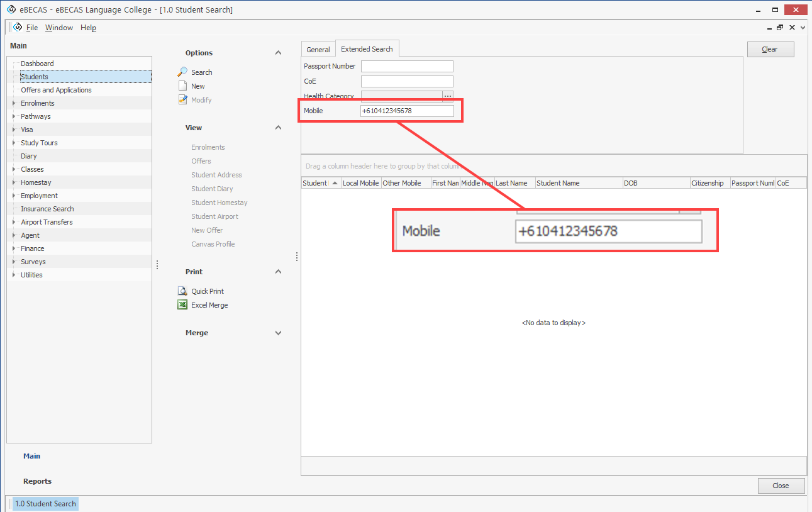The image size is (812, 512).
Task: Click the Search magnifier icon
Action: click(182, 72)
